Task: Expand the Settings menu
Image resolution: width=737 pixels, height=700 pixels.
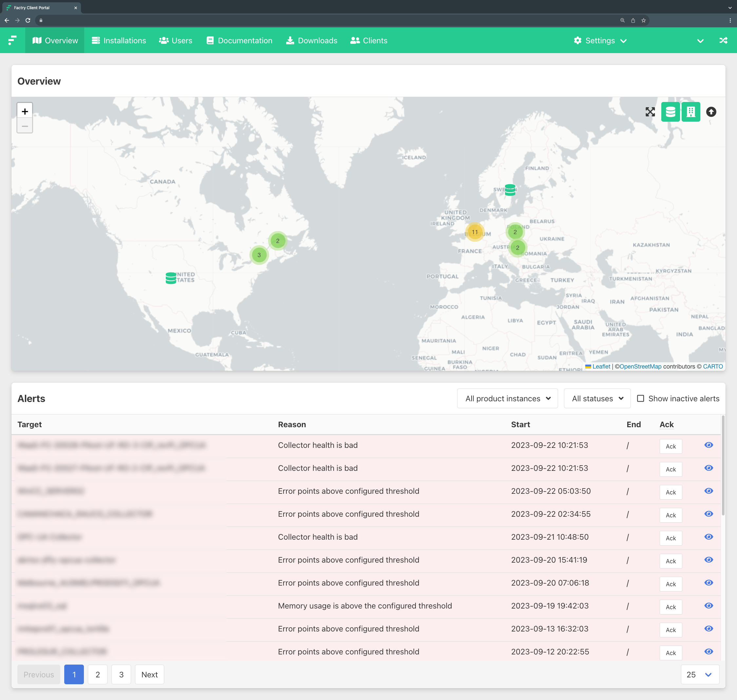Action: pyautogui.click(x=600, y=40)
